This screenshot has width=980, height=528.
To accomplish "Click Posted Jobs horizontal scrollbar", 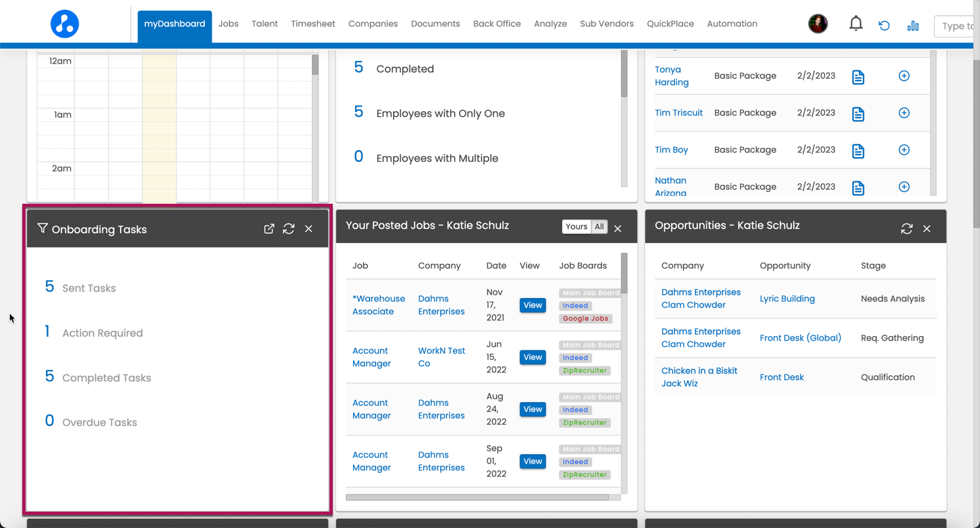I will [x=478, y=497].
